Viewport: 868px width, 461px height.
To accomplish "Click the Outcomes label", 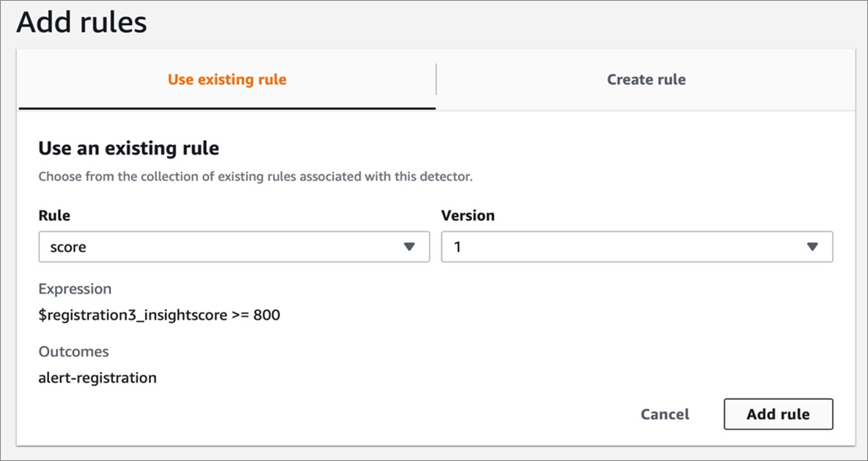I will pyautogui.click(x=73, y=351).
